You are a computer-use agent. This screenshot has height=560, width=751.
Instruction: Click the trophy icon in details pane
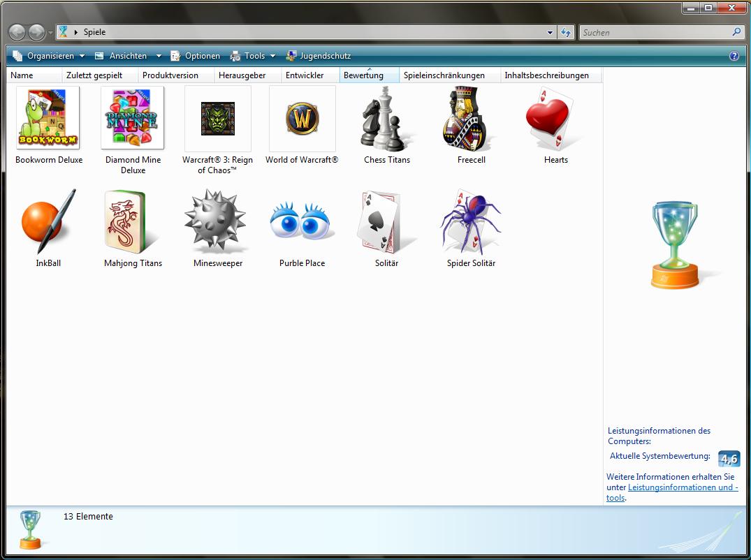tap(31, 529)
